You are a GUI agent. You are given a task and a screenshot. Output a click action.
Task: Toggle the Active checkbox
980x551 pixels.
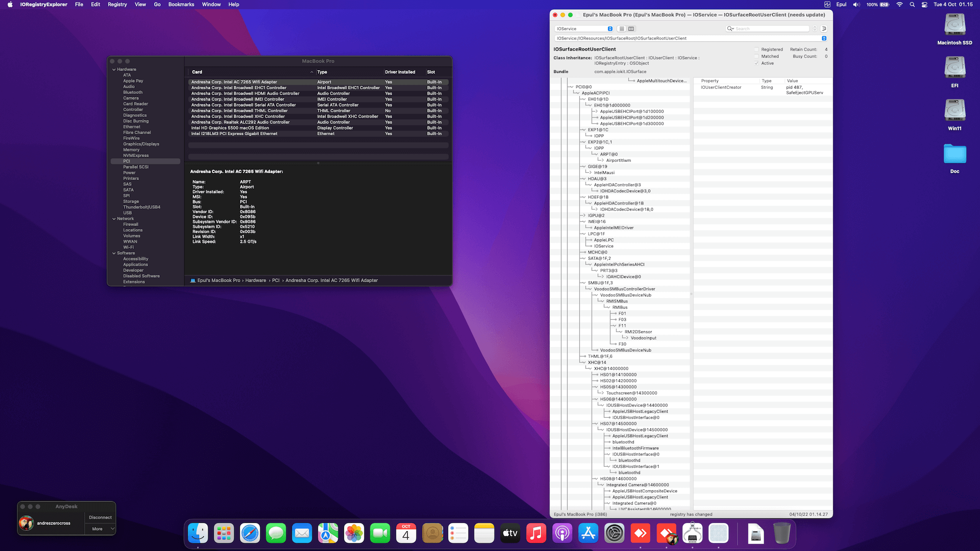pyautogui.click(x=756, y=63)
